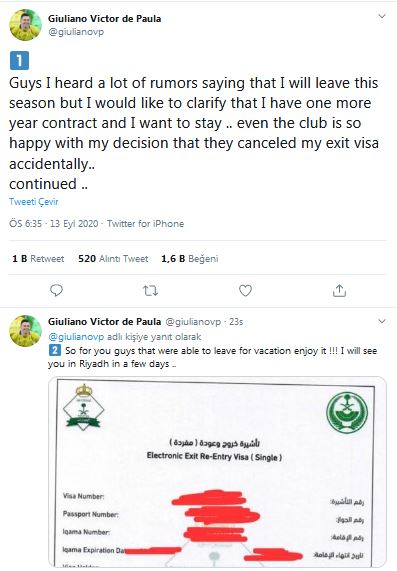
Task: Open the share upload icon
Action: point(339,291)
